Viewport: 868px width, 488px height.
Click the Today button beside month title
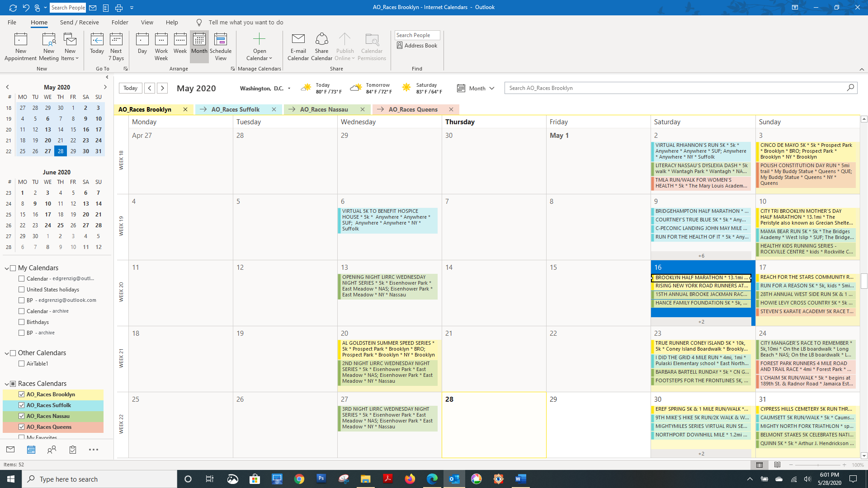(x=130, y=88)
